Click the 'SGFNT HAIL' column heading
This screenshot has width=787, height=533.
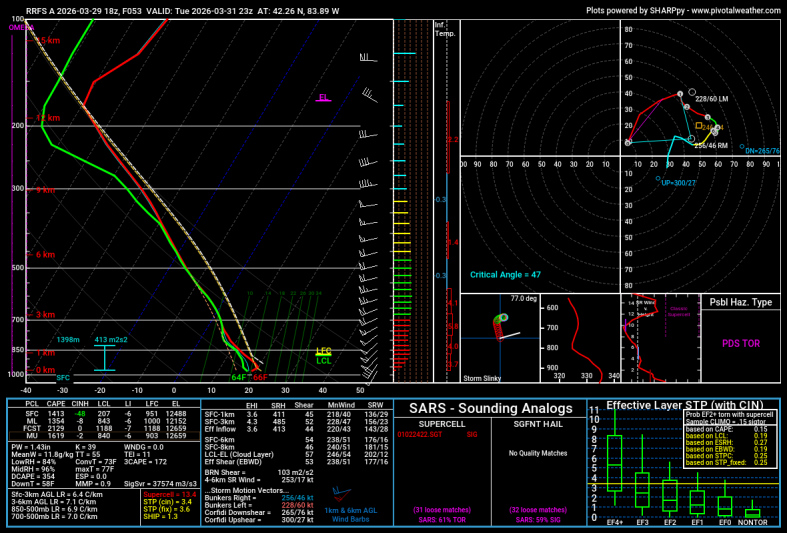coord(538,424)
